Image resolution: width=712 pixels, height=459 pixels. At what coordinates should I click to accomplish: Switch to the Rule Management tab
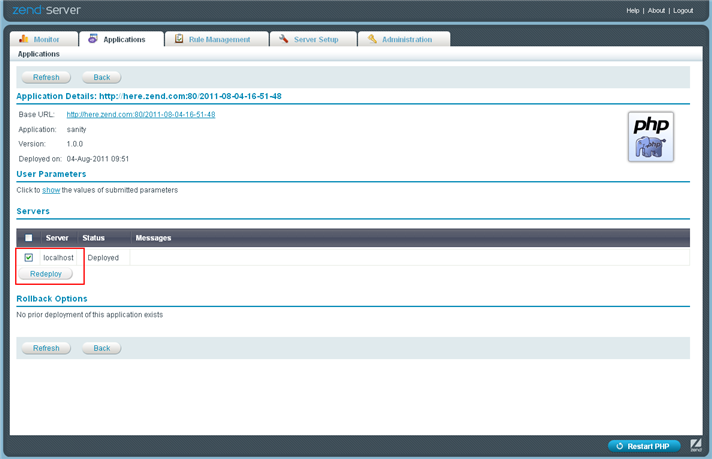[218, 40]
